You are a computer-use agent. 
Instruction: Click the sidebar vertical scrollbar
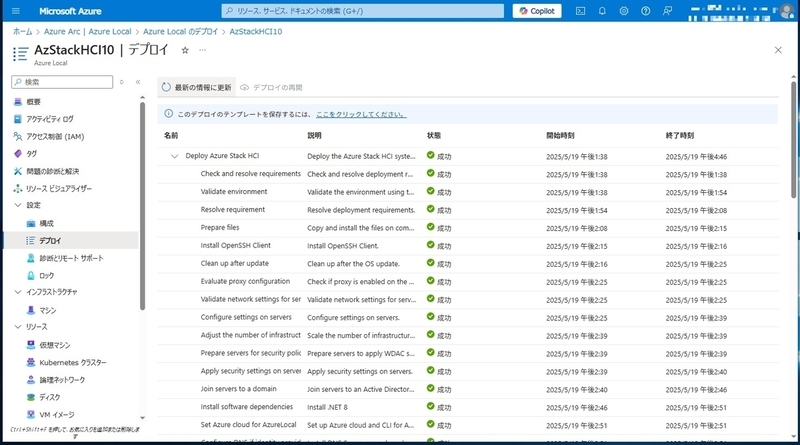coord(142,206)
